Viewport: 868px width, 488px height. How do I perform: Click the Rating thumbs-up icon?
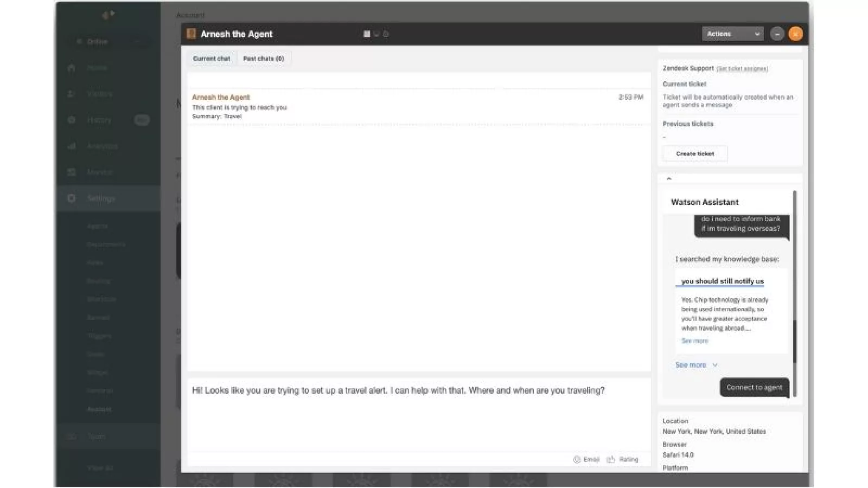click(x=611, y=459)
